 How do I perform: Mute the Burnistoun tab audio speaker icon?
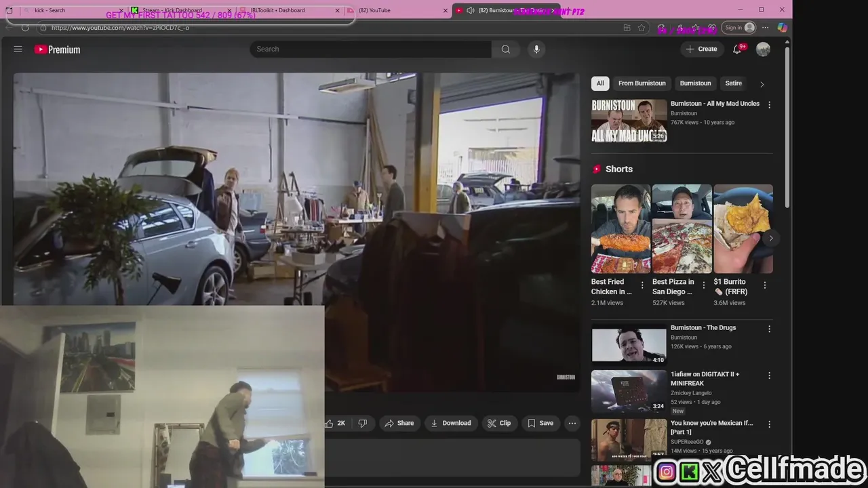(x=470, y=10)
